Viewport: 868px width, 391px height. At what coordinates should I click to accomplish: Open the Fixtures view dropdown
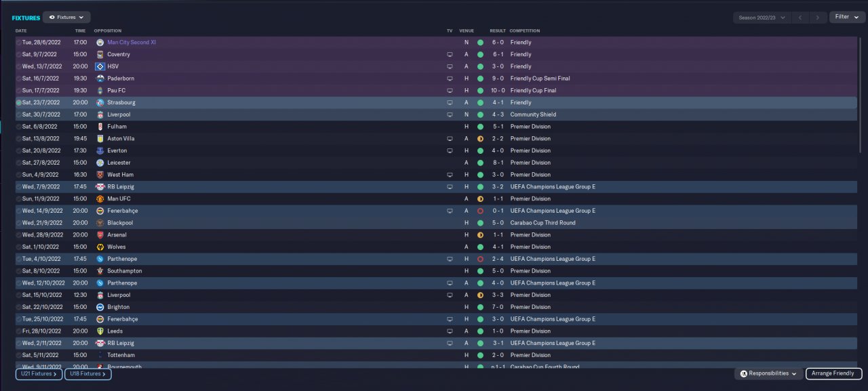[66, 17]
